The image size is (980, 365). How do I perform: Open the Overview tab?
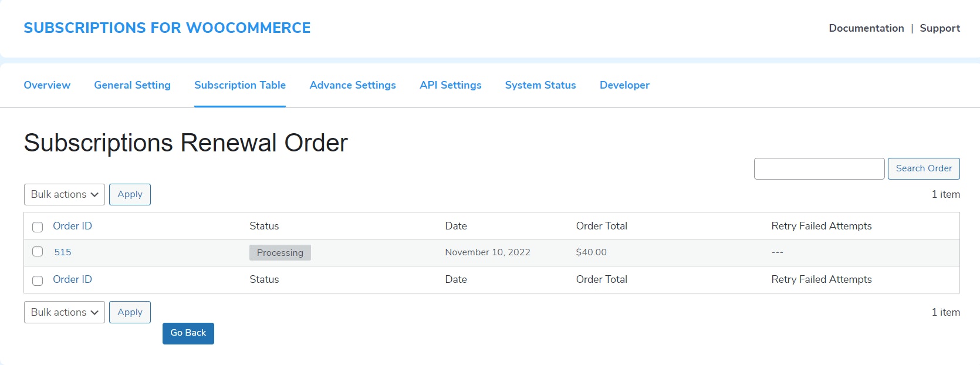pos(47,85)
